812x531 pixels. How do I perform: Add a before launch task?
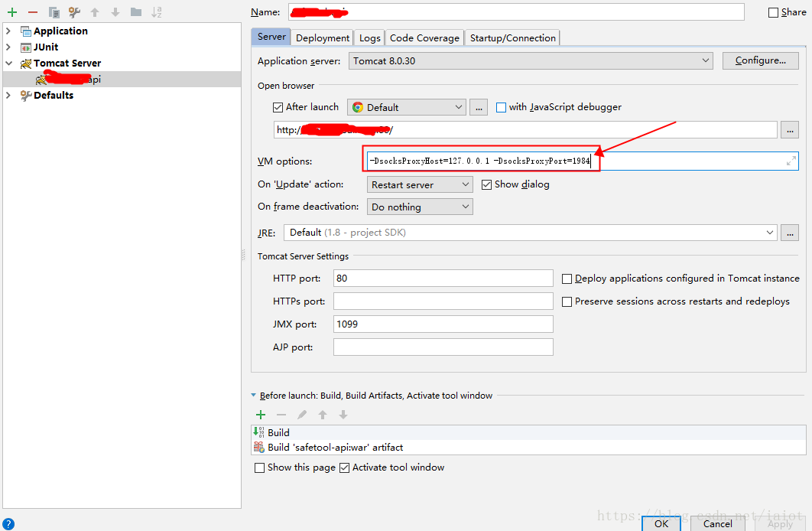click(261, 415)
